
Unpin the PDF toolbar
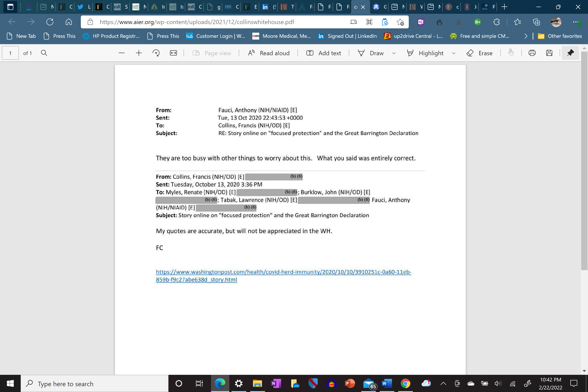pyautogui.click(x=570, y=53)
